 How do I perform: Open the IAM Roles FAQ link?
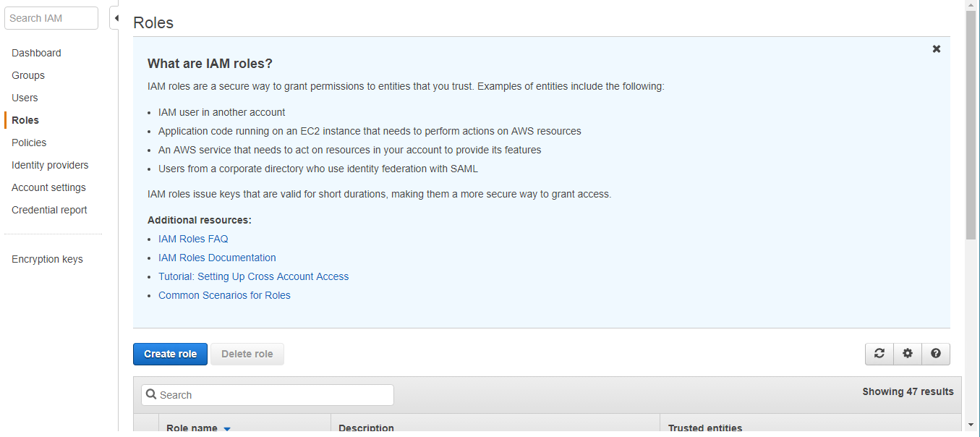(x=193, y=239)
